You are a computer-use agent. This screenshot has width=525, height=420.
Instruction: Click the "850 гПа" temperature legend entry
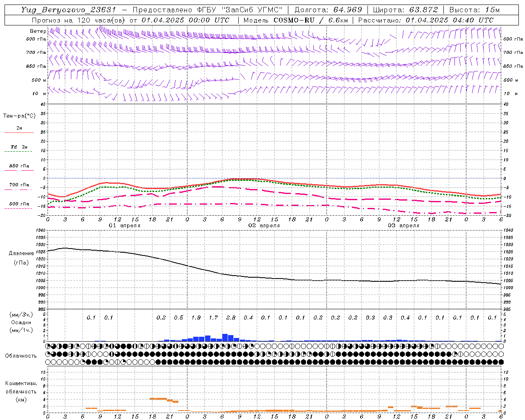point(19,166)
